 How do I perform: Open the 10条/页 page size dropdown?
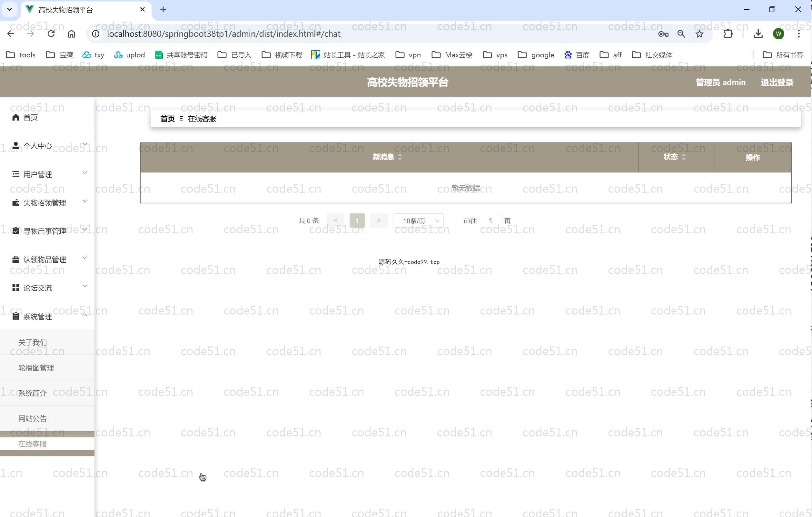click(418, 221)
